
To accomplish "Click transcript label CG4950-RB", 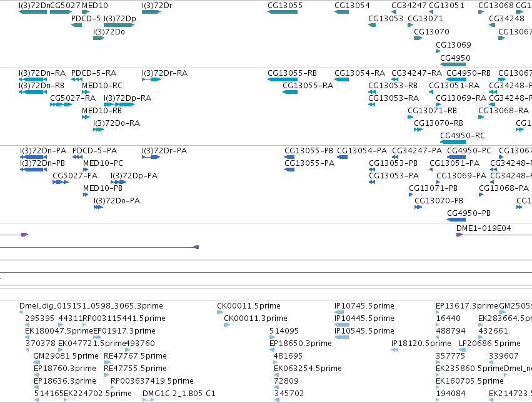I will 469,73.
